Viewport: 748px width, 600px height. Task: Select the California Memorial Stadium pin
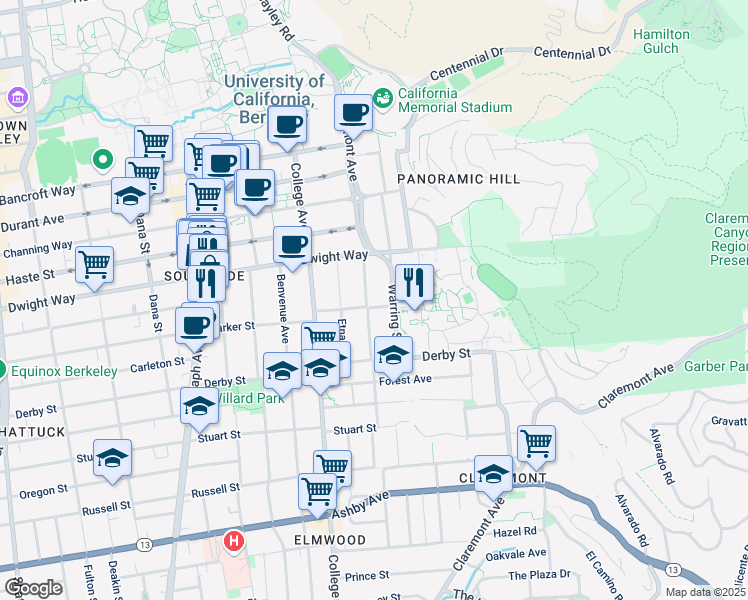pyautogui.click(x=383, y=99)
